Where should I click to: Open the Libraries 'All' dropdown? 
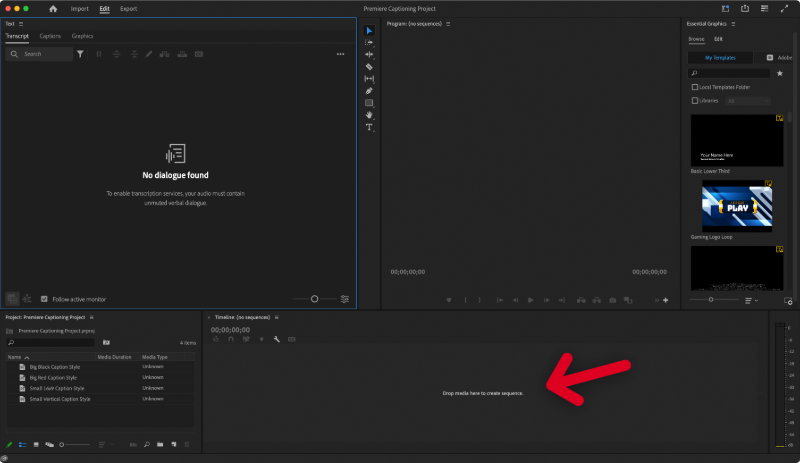pos(748,101)
